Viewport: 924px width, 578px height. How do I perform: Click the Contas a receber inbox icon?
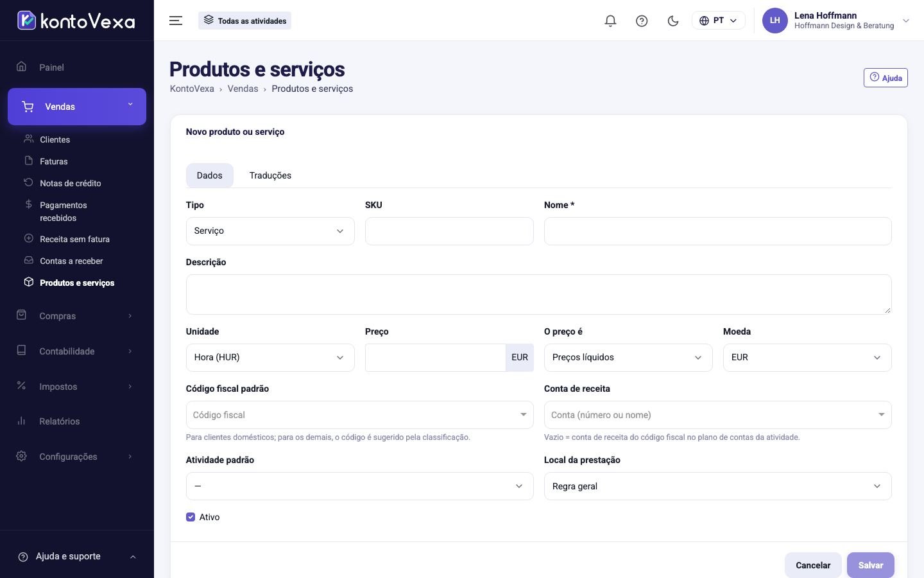pos(28,260)
